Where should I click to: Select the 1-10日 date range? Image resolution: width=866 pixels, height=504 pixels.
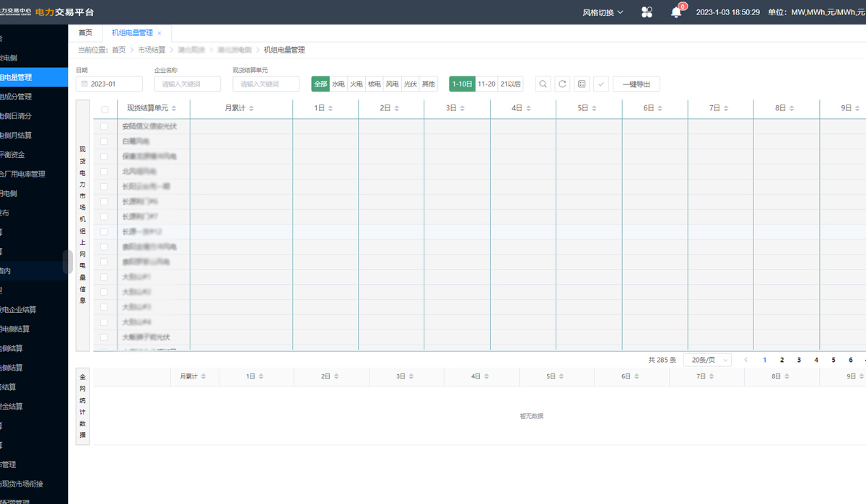pos(462,84)
